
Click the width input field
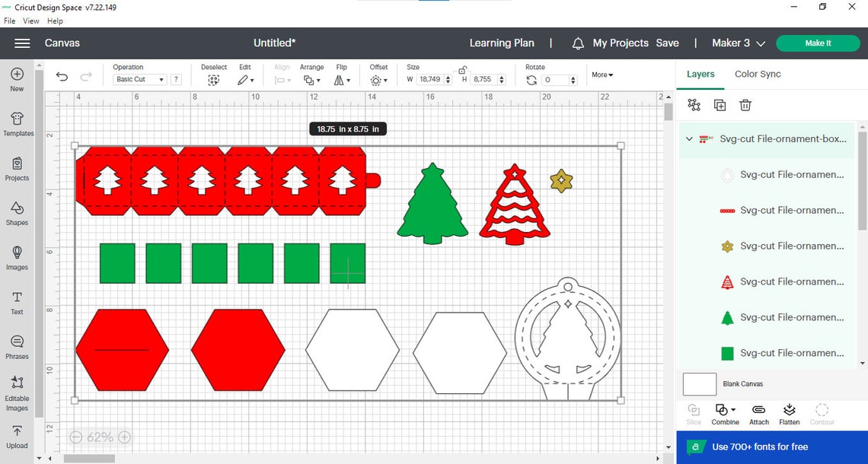[x=430, y=80]
